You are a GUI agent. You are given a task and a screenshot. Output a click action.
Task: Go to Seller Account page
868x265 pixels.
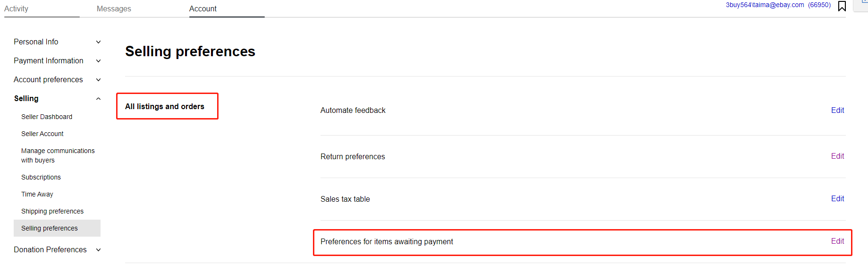point(42,134)
